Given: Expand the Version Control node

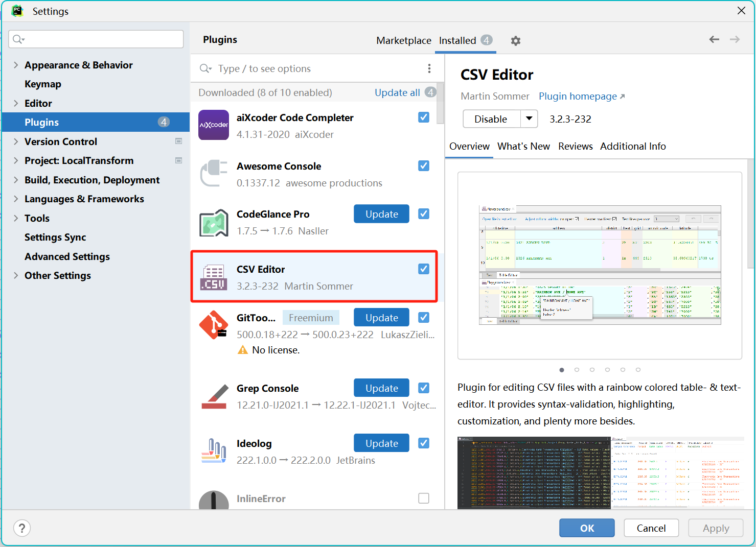Looking at the screenshot, I should (x=16, y=141).
